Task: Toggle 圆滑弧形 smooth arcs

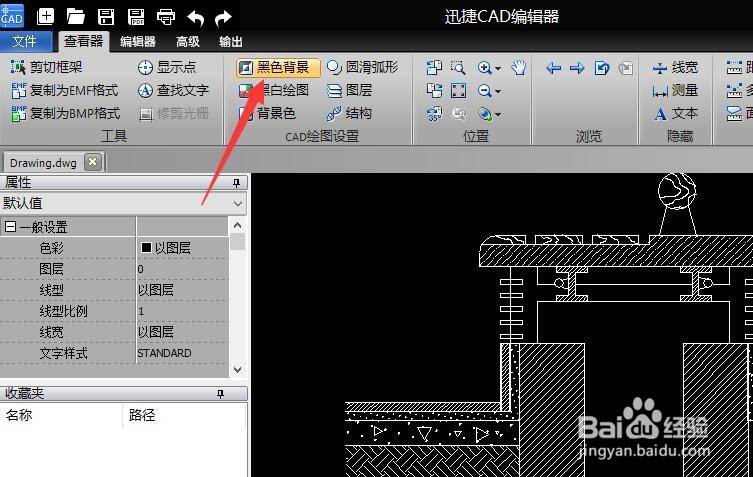Action: [x=363, y=67]
